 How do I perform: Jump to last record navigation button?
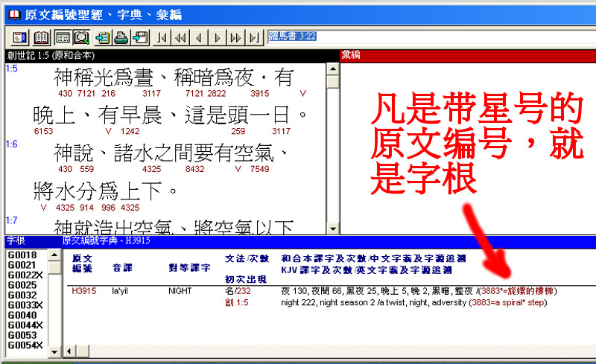(254, 37)
